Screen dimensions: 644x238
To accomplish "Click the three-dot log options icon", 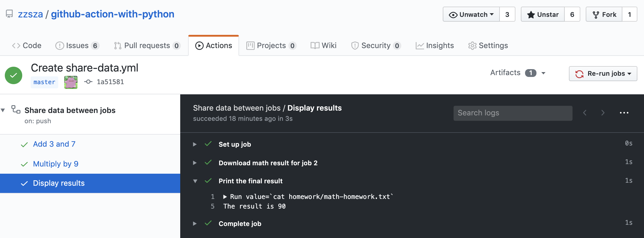I will pos(624,113).
